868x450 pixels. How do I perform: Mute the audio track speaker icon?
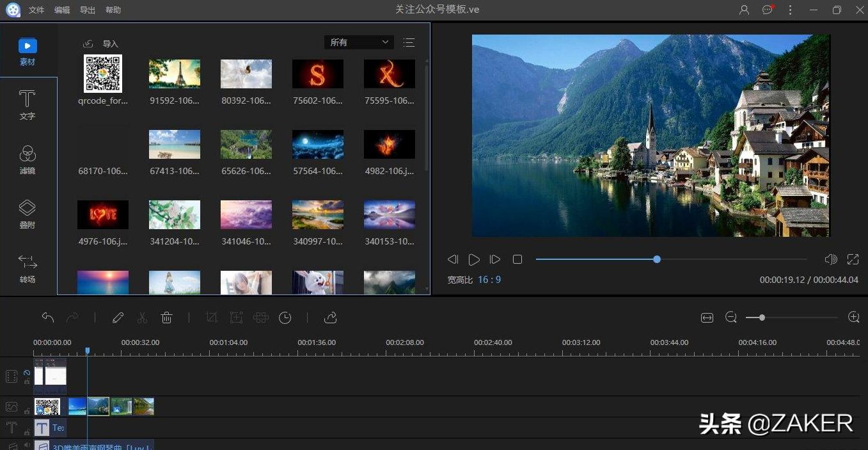[27, 444]
